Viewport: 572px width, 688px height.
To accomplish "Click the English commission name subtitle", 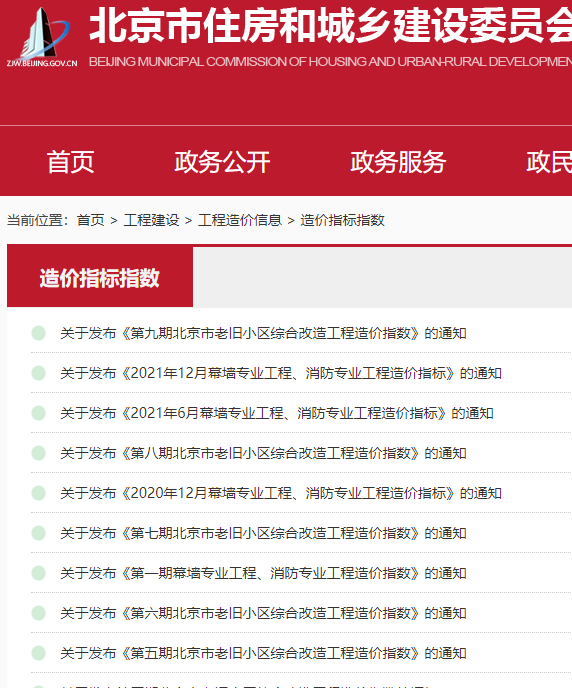I will [330, 62].
